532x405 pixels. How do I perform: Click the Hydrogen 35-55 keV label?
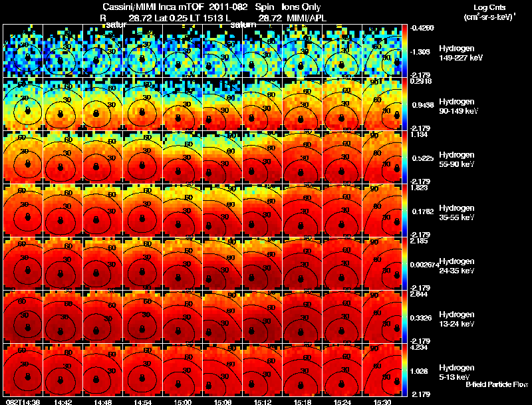click(457, 213)
